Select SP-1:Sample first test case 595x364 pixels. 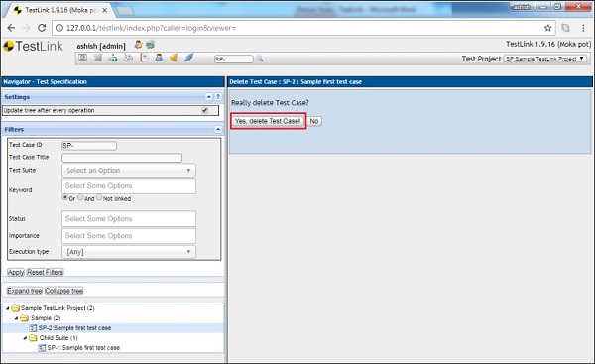[x=83, y=348]
